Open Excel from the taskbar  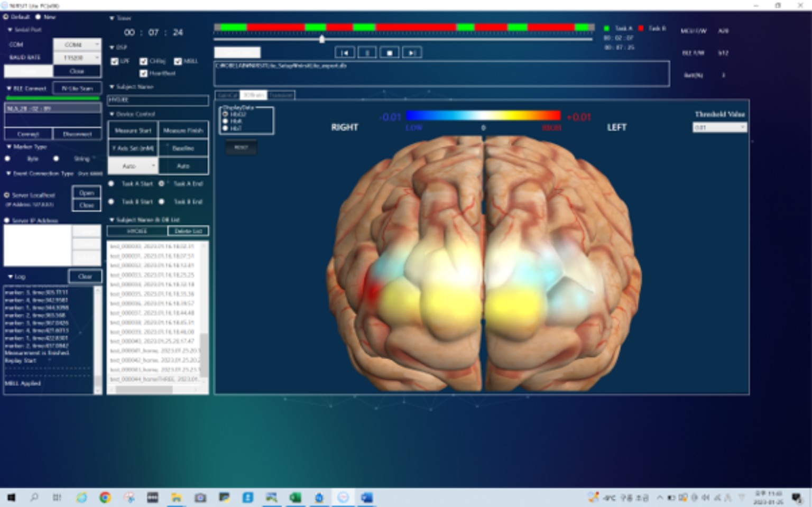pos(295,497)
